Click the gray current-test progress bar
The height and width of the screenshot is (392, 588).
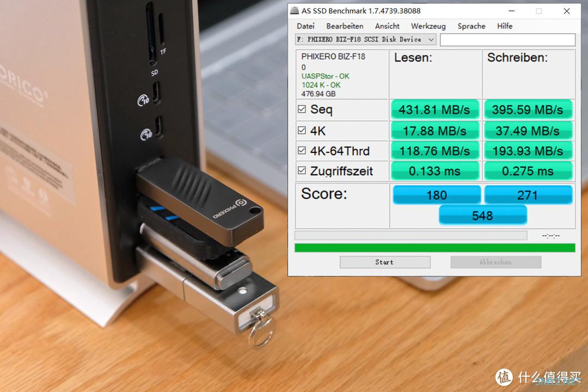point(411,236)
